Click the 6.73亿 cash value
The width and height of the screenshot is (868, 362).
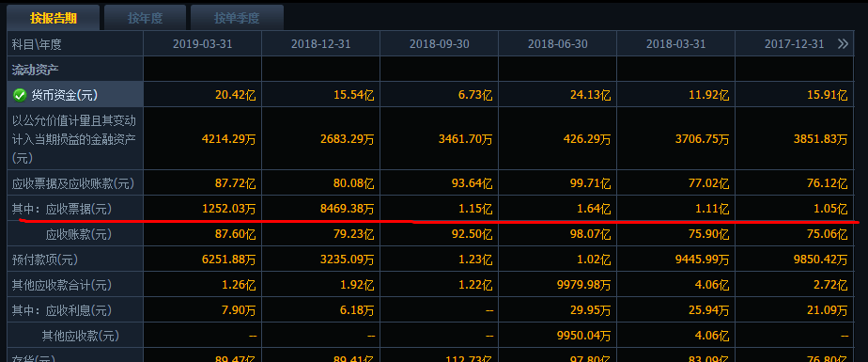(x=475, y=95)
